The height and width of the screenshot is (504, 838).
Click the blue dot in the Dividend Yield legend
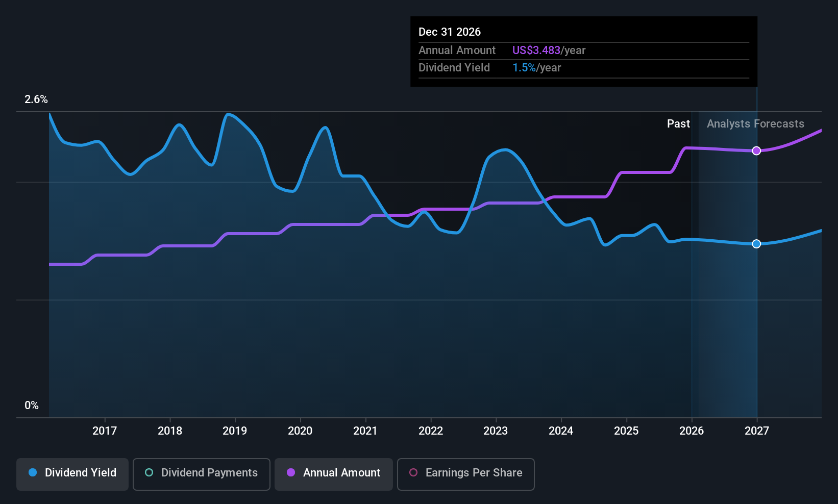(33, 472)
